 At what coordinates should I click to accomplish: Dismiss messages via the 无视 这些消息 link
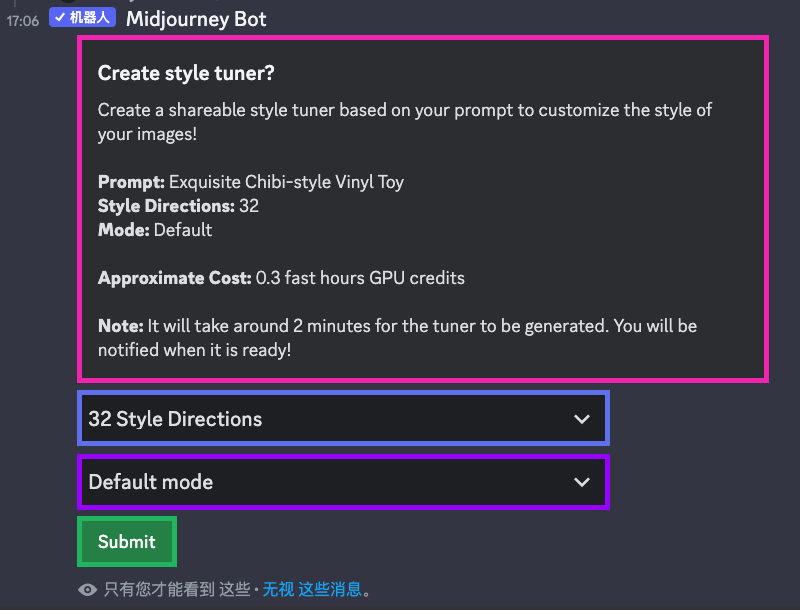pos(312,590)
